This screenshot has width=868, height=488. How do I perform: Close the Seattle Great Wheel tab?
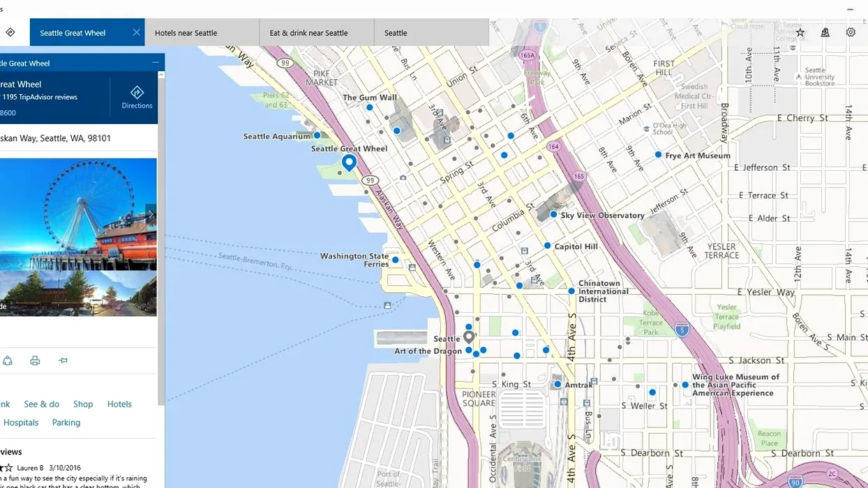(x=136, y=33)
